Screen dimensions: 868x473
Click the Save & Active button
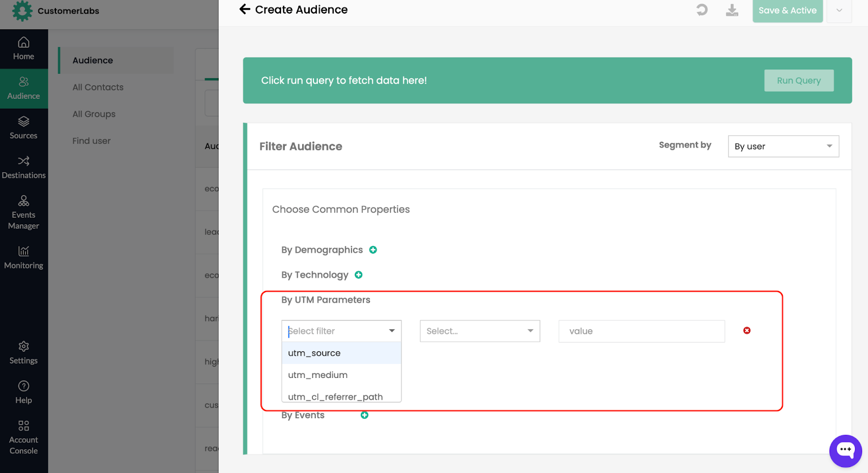pyautogui.click(x=787, y=11)
